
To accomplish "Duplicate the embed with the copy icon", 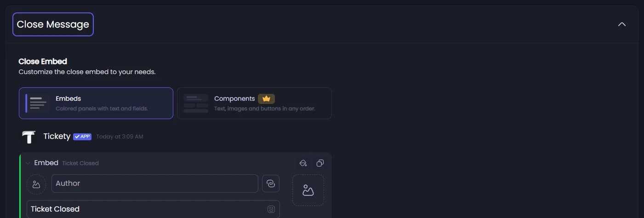I will 320,163.
